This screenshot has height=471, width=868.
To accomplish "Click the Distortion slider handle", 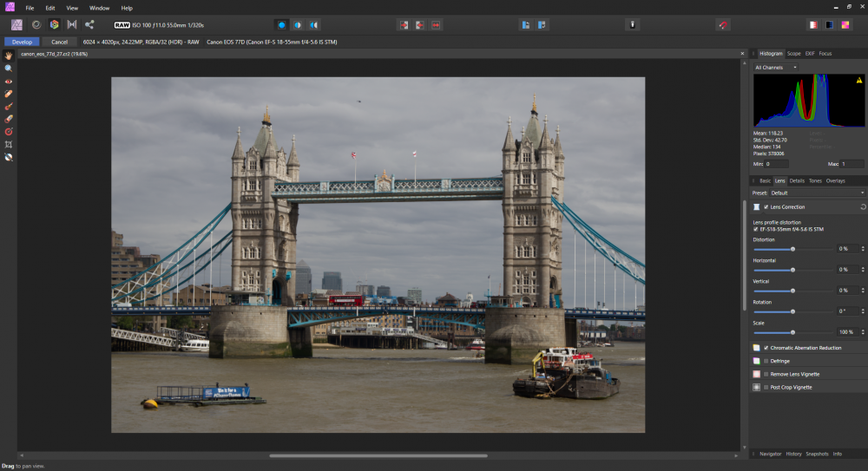I will 792,249.
